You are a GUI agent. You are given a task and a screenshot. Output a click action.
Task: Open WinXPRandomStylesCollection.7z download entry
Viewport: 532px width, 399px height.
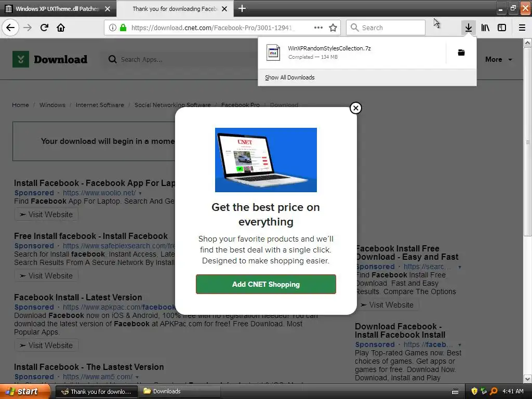click(352, 52)
